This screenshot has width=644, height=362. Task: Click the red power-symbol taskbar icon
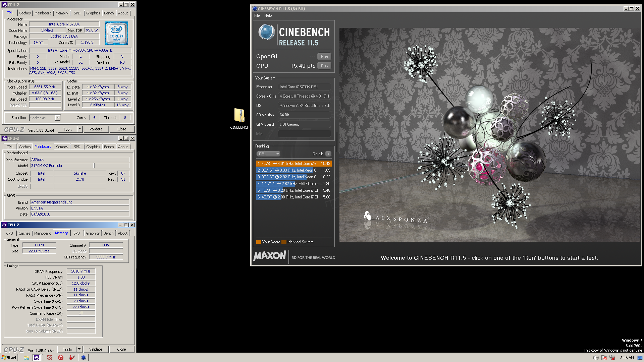(x=61, y=358)
